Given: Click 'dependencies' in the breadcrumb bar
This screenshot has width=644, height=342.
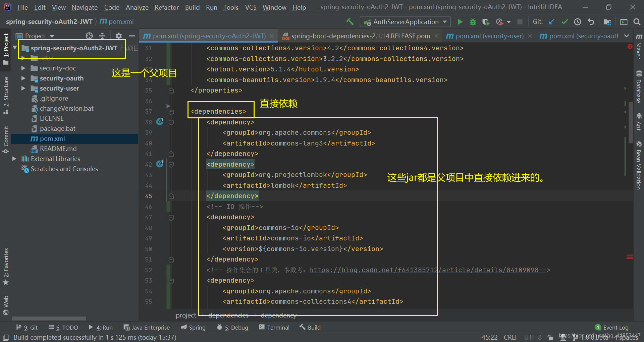Looking at the screenshot, I should point(228,315).
